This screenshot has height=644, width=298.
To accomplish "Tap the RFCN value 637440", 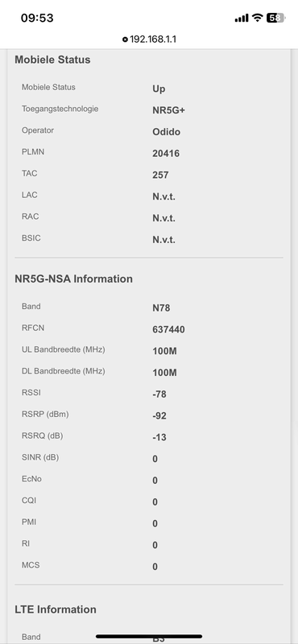I will point(168,330).
